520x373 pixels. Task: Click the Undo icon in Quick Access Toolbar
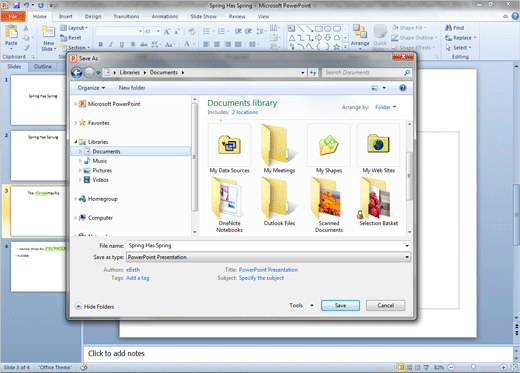pyautogui.click(x=26, y=5)
